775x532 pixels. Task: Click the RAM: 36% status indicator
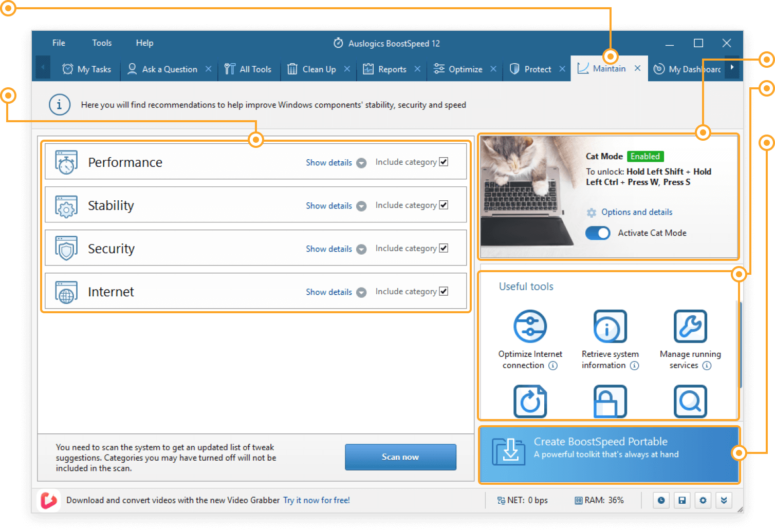(599, 500)
